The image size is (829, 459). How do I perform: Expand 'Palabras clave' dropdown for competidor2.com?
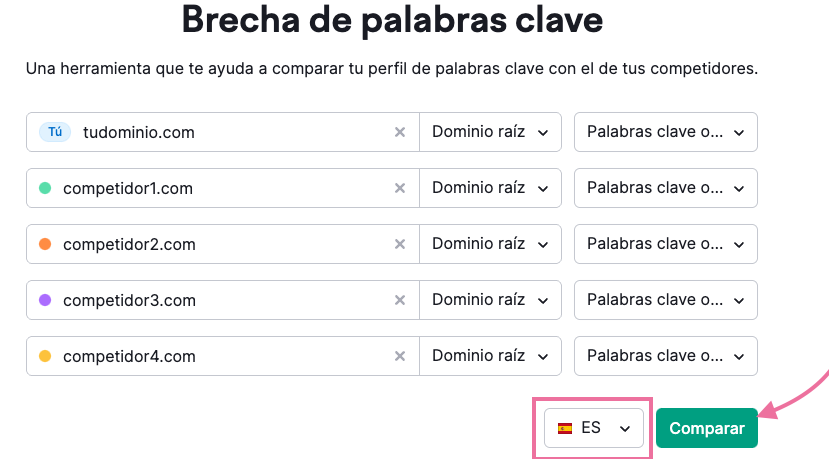tap(666, 244)
